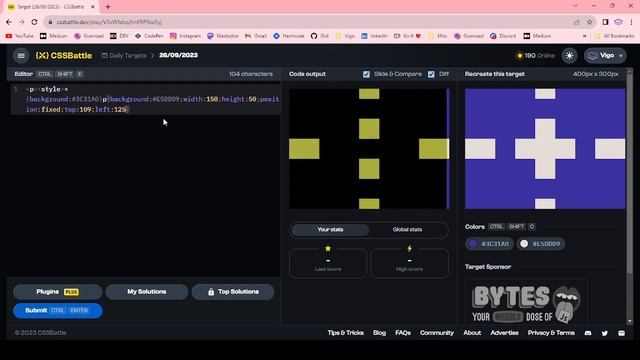The image size is (640, 360).
Task: Close the CSSBattle Target tab
Action: click(x=93, y=7)
